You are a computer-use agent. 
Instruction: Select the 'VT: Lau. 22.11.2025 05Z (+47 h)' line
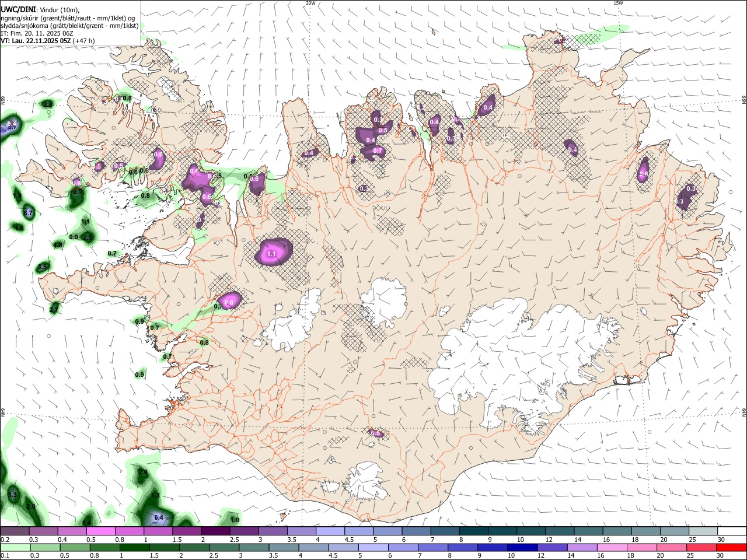pos(48,41)
